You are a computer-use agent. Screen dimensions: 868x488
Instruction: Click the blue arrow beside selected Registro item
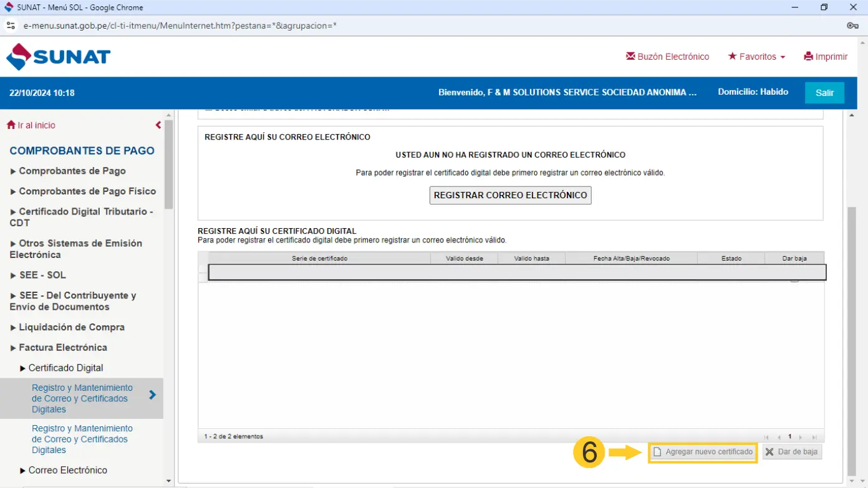pos(152,395)
